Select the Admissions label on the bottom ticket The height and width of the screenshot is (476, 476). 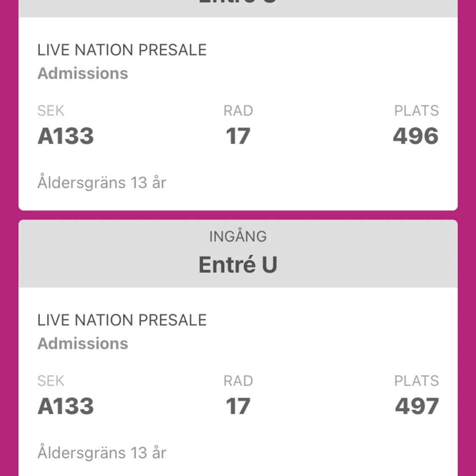point(83,343)
